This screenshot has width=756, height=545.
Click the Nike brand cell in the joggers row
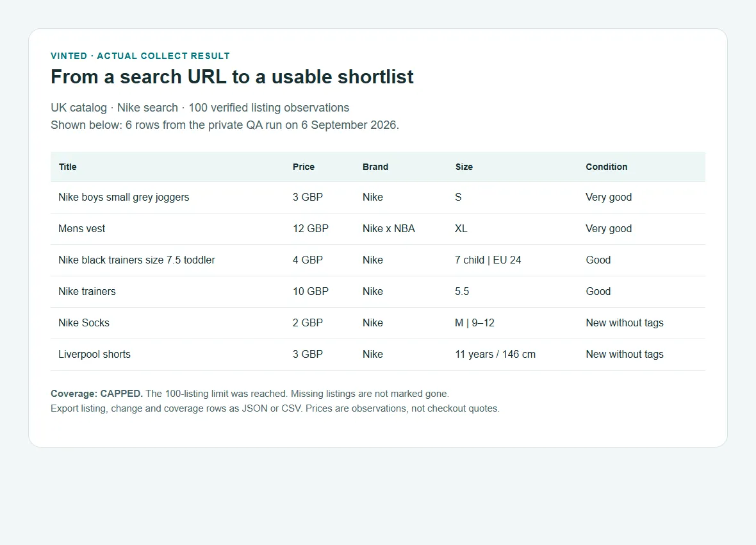[x=373, y=197]
